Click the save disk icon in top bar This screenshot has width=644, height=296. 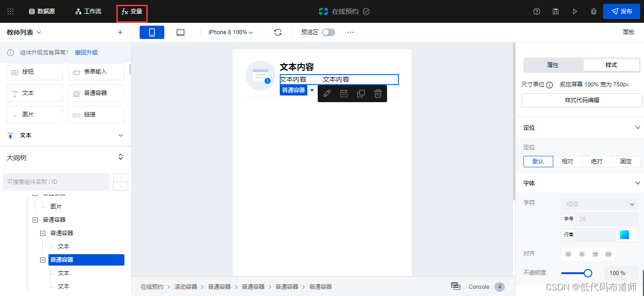556,11
